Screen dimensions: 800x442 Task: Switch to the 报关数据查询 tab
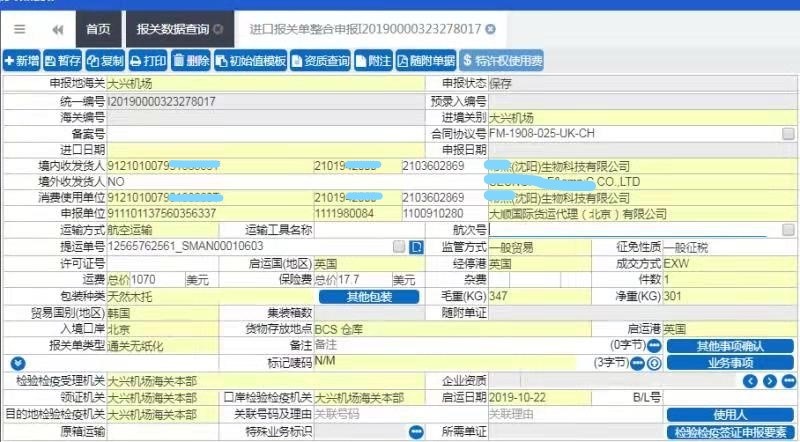(x=172, y=29)
